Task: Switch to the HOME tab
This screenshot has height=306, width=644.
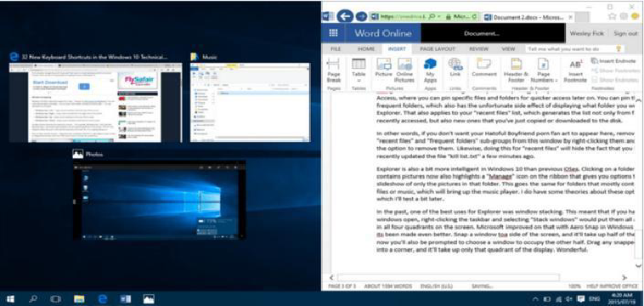Action: pos(365,48)
